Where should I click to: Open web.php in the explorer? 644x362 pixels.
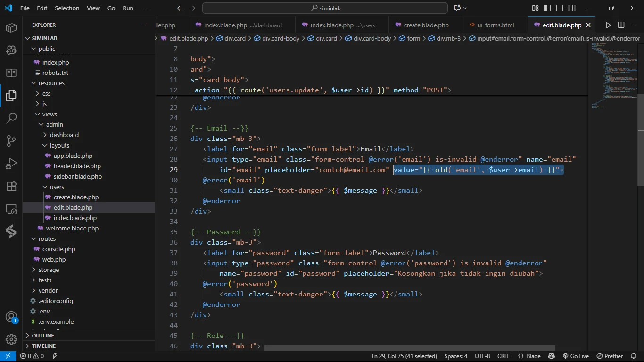[x=54, y=259]
